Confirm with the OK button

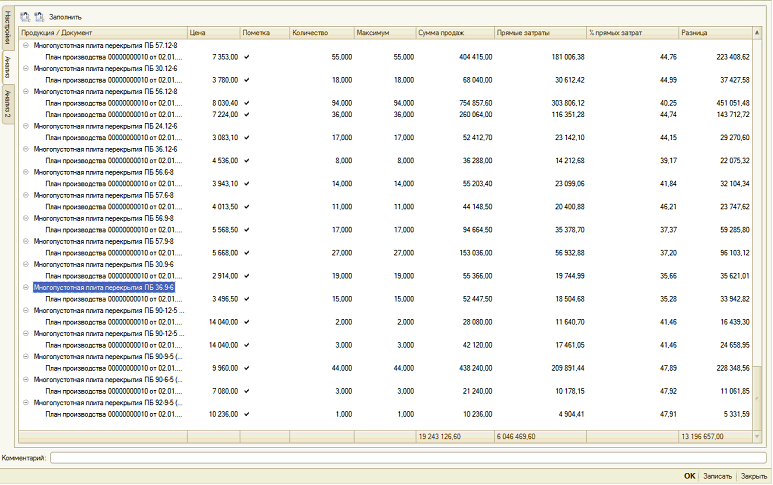(x=690, y=476)
